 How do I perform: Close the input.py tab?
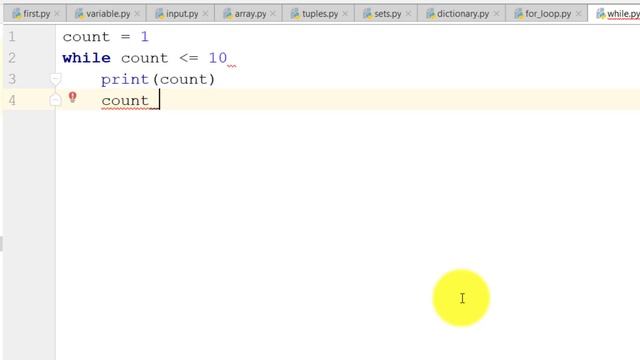tap(205, 14)
